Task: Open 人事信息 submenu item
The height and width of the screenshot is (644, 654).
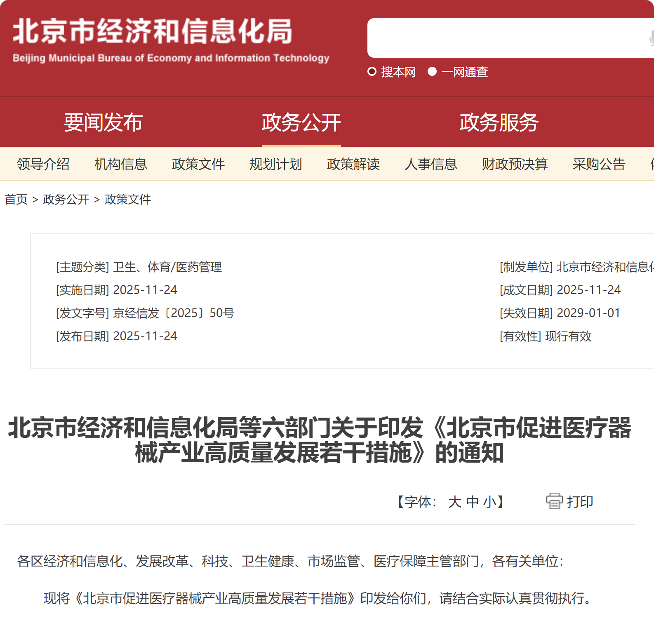Action: 431,164
